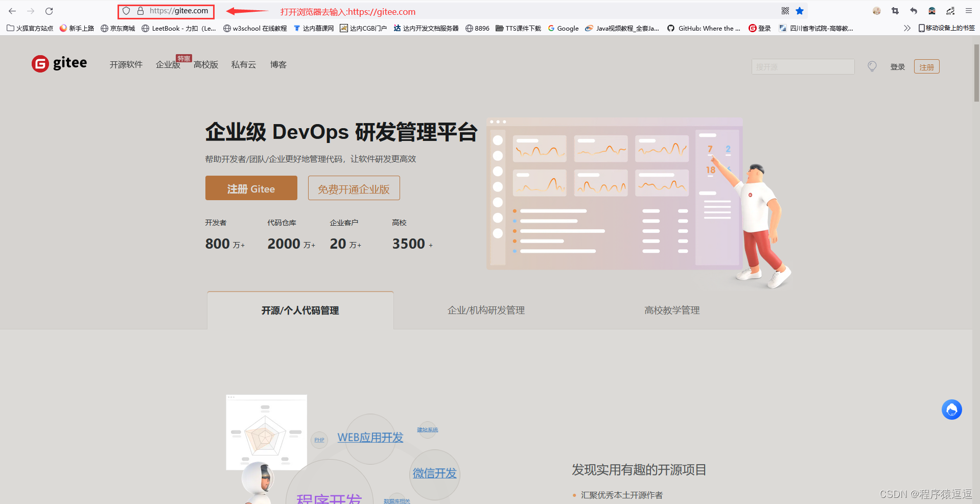Viewport: 980px width, 504px height.
Task: Open the TTS课件下载 bookmark folder
Action: pos(519,28)
